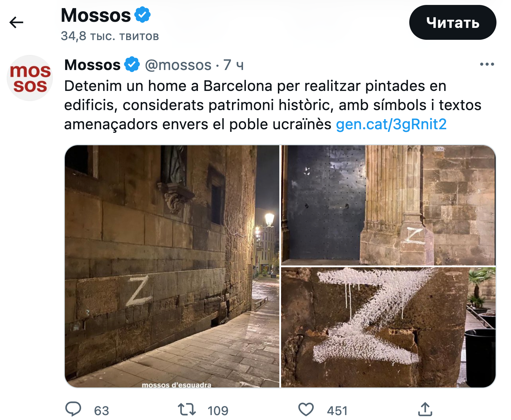
Task: Open the gen.cat/3gRnit2 link
Action: (x=391, y=124)
